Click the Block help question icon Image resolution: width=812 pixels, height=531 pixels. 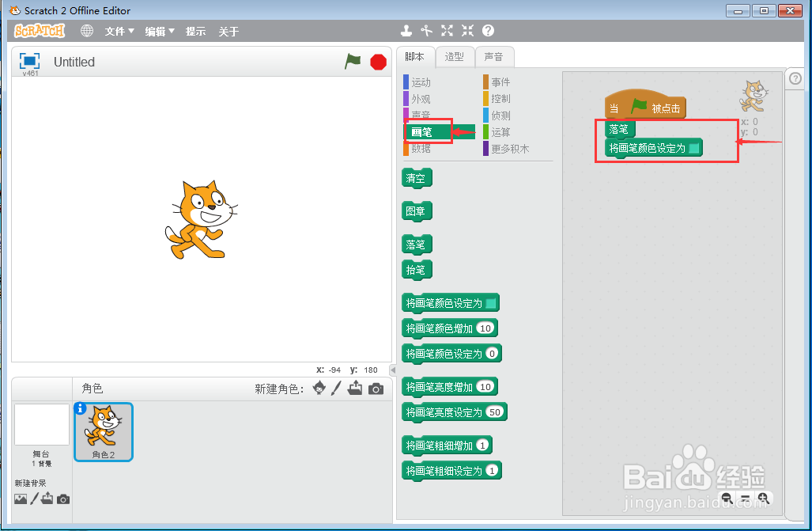488,31
